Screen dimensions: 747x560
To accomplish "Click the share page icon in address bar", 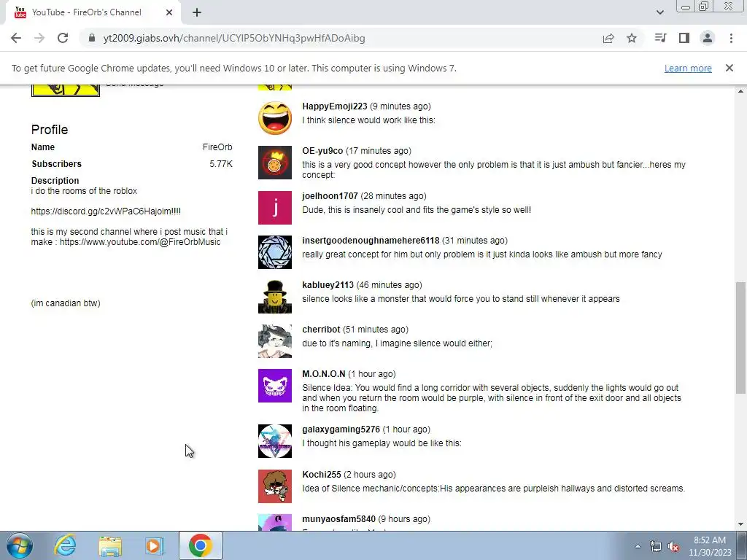I will pos(608,38).
